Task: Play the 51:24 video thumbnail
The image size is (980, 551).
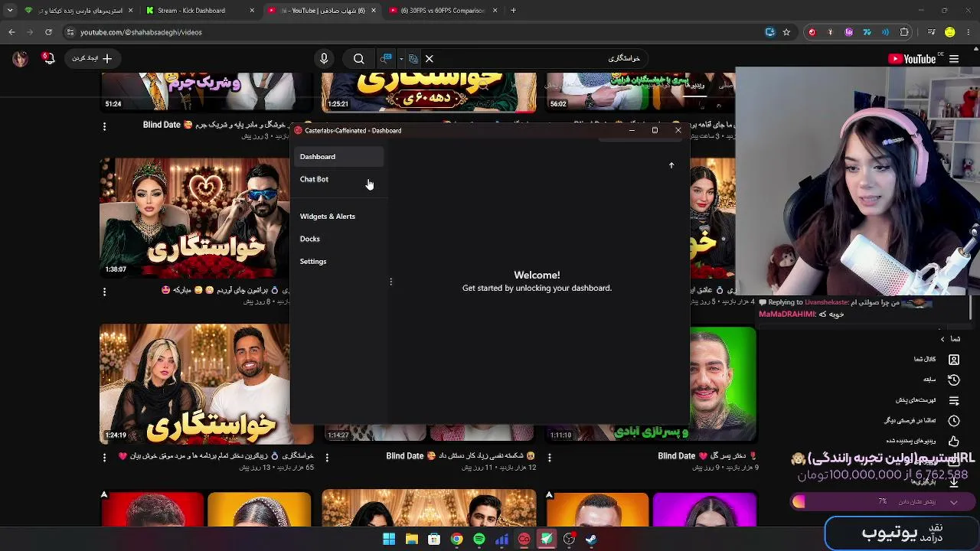Action: [206, 93]
